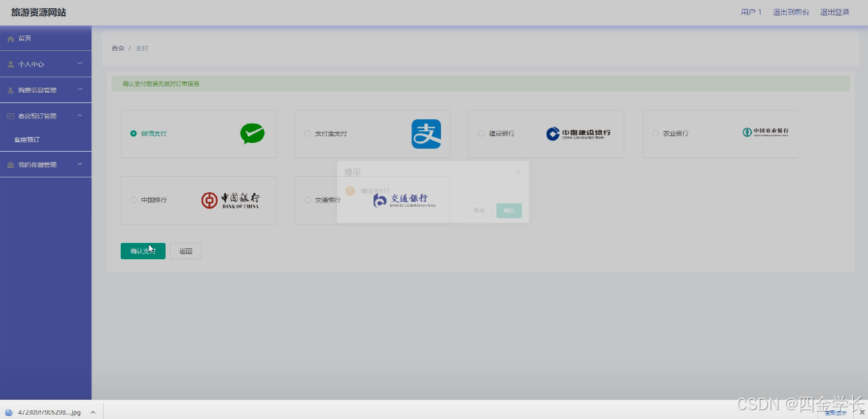Viewport: 868px width, 419px height.
Task: Click the downloaded jpg file icon in the download bar
Action: coord(10,412)
